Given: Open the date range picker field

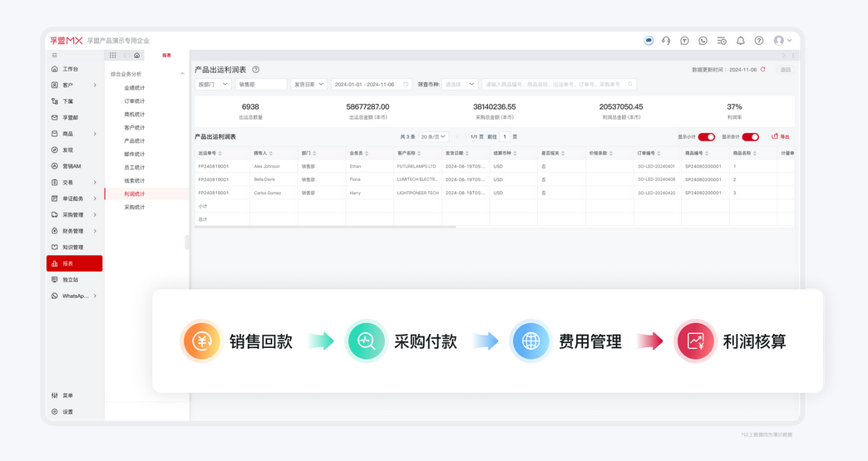Looking at the screenshot, I should 371,85.
